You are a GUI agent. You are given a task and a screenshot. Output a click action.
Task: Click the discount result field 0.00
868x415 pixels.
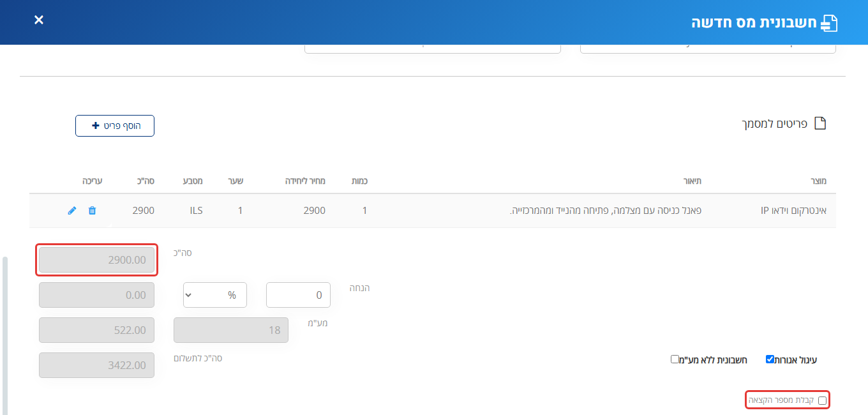(x=96, y=295)
